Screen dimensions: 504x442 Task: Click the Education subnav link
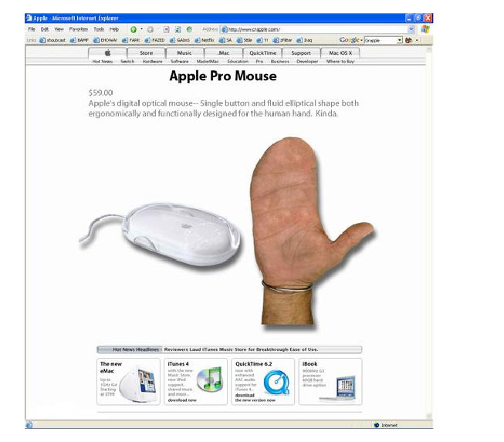pos(238,62)
